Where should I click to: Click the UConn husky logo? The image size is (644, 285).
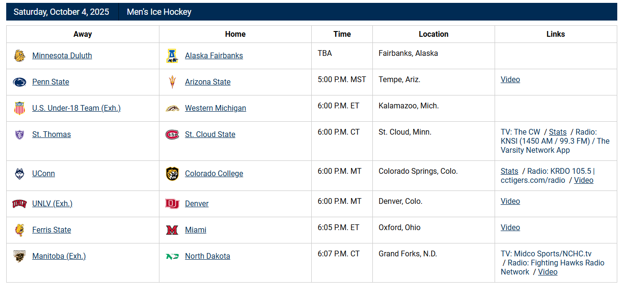(x=20, y=174)
